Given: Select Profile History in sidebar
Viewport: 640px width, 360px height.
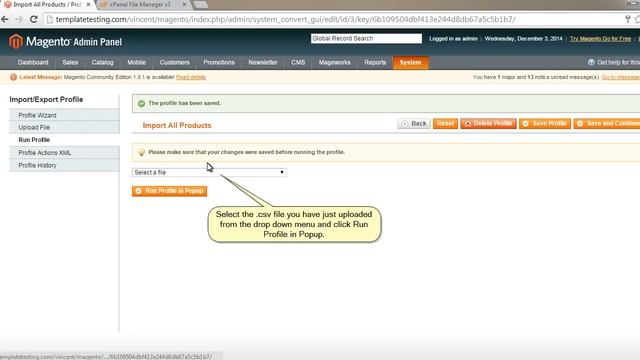Looking at the screenshot, I should (x=64, y=165).
